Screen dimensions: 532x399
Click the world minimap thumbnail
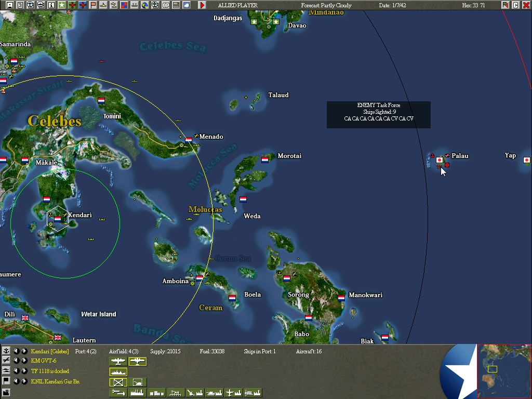(x=504, y=371)
